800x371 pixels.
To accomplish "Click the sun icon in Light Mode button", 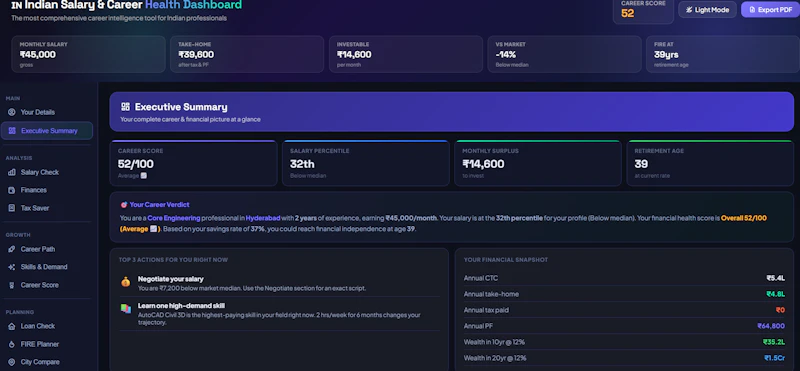I will [689, 10].
